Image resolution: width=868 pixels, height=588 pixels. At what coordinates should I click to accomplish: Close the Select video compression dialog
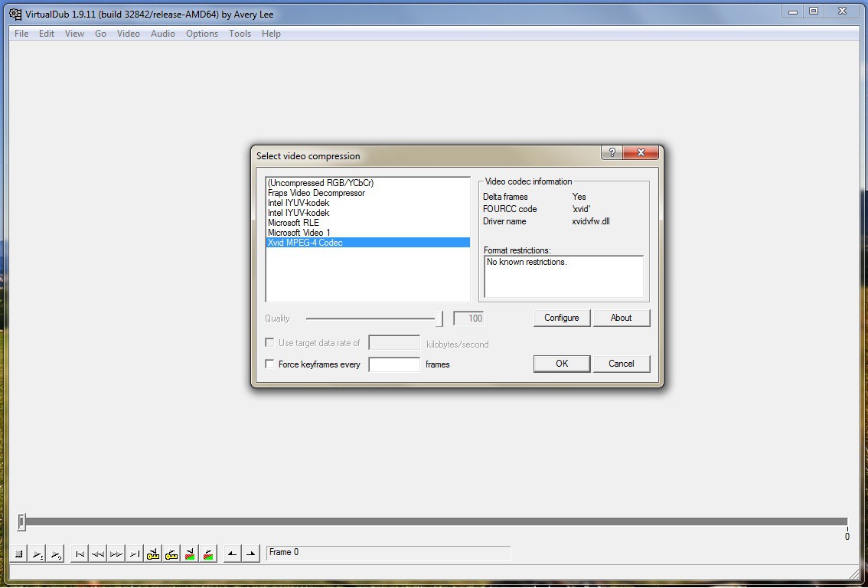(x=641, y=152)
